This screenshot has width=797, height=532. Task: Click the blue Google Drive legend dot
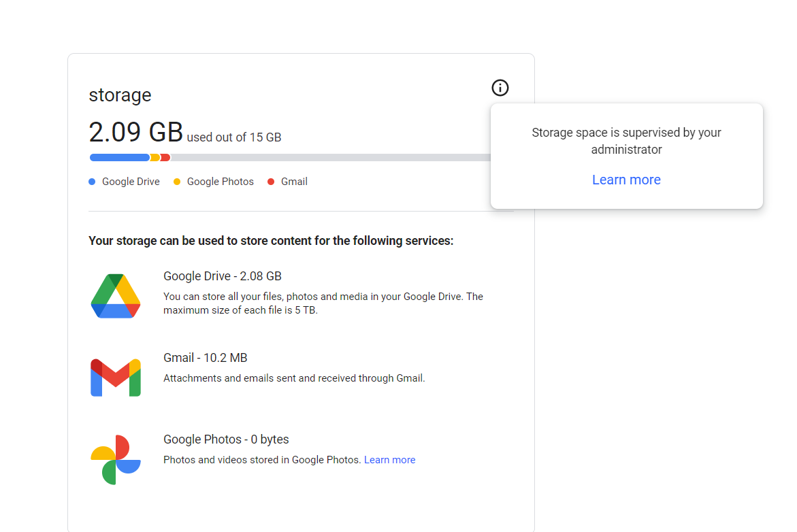pos(92,182)
